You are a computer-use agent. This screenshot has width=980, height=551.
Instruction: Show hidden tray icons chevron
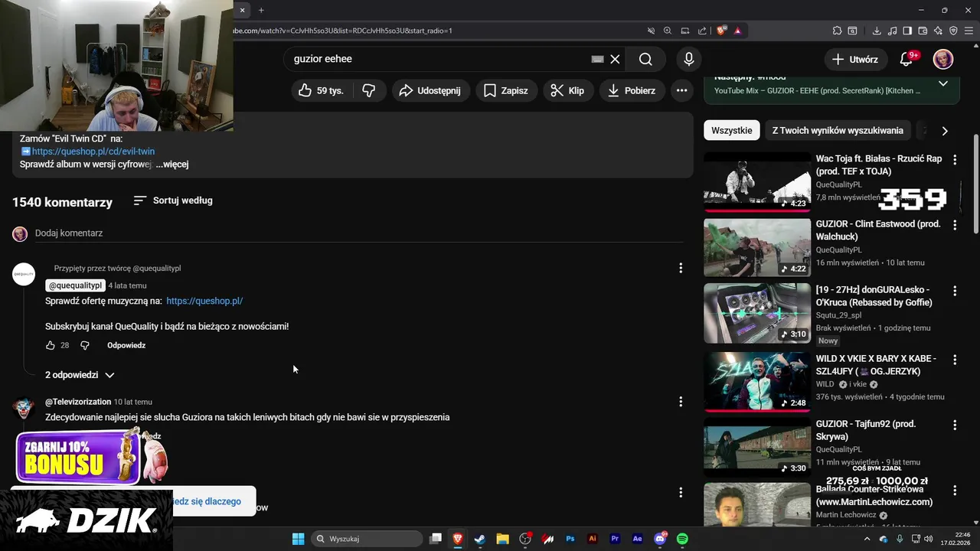point(867,539)
